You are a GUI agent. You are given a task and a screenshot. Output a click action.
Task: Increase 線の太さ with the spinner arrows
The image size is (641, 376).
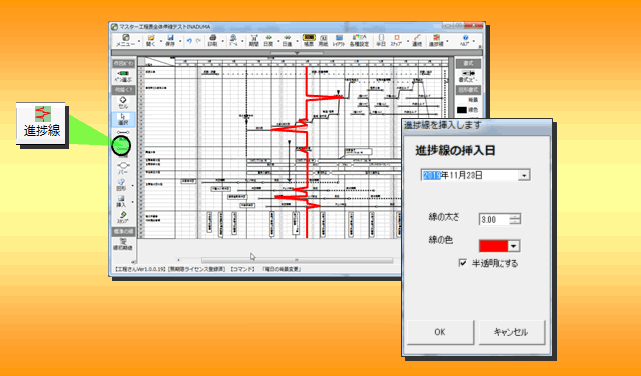click(x=515, y=217)
